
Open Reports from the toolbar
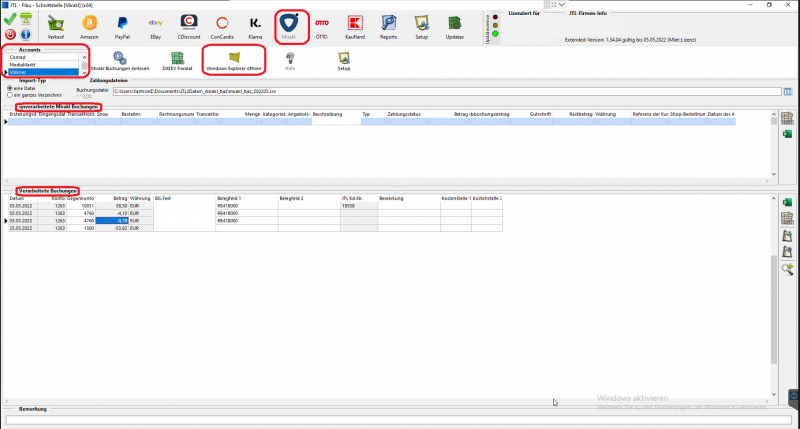coord(388,24)
